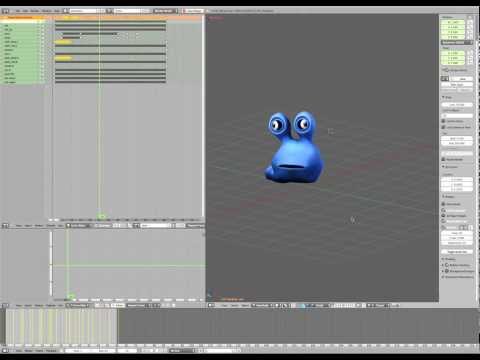Open the Dope Sheet editor type icon
This screenshot has height=360, width=480.
tap(5, 226)
